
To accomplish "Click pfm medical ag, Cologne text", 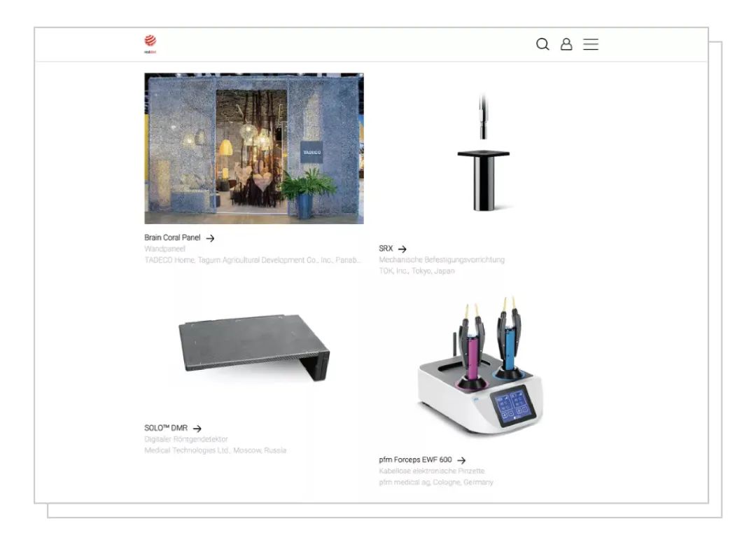I will [x=436, y=482].
